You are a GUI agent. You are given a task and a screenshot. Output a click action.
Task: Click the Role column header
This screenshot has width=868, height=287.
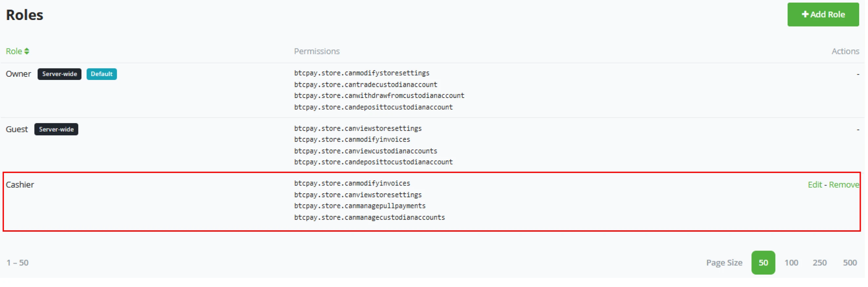[14, 51]
